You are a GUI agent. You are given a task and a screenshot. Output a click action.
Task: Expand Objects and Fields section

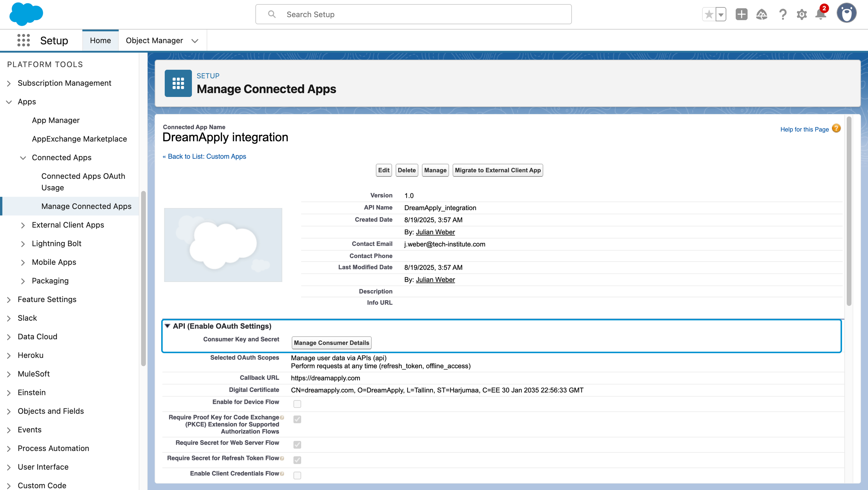point(9,411)
